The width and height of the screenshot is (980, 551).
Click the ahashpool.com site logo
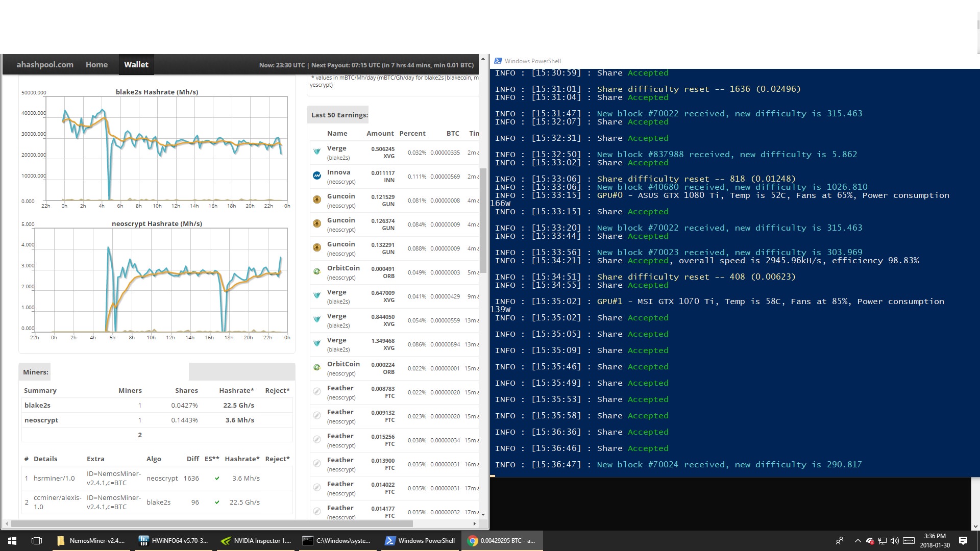[45, 65]
